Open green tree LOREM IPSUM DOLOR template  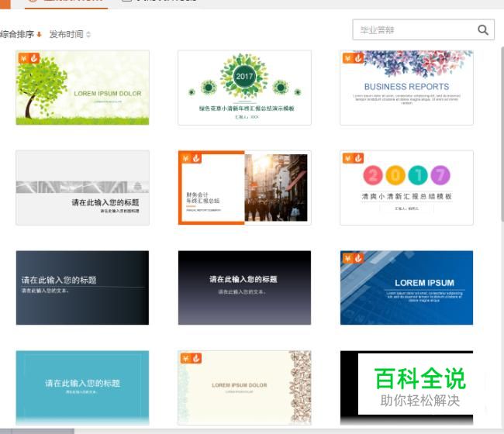coord(83,88)
